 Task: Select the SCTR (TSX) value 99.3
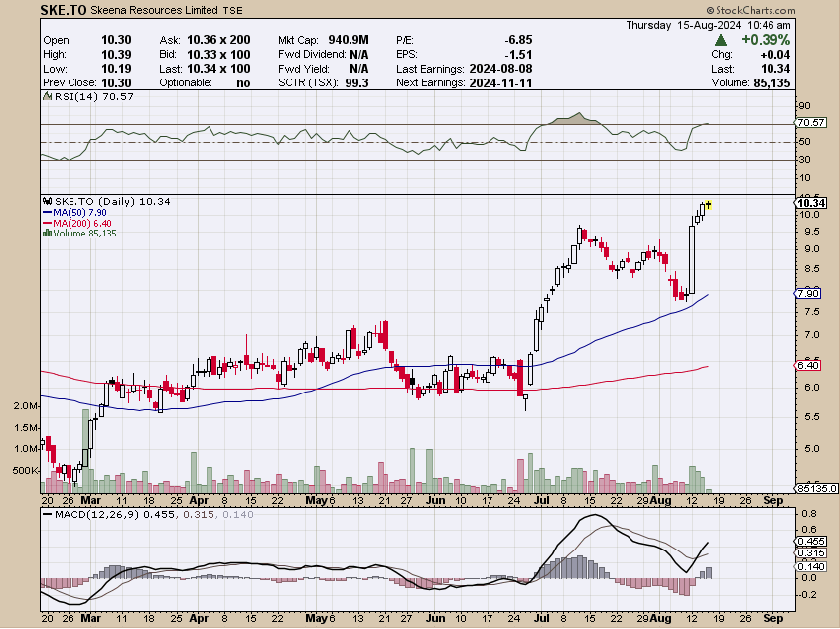pyautogui.click(x=356, y=83)
